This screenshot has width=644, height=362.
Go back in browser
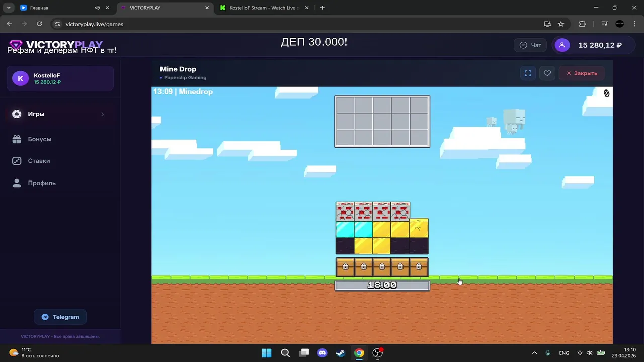(x=9, y=24)
